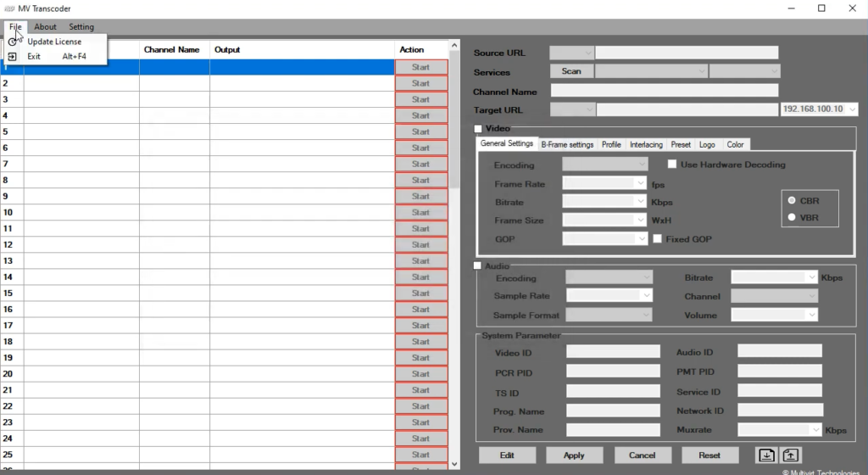
Task: Enable the Video checkbox
Action: 478,129
